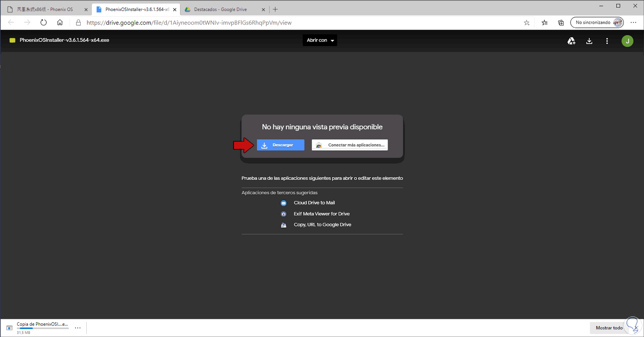Open 'Cloud Drive to Mail' app
Image resolution: width=644 pixels, height=337 pixels.
point(314,203)
